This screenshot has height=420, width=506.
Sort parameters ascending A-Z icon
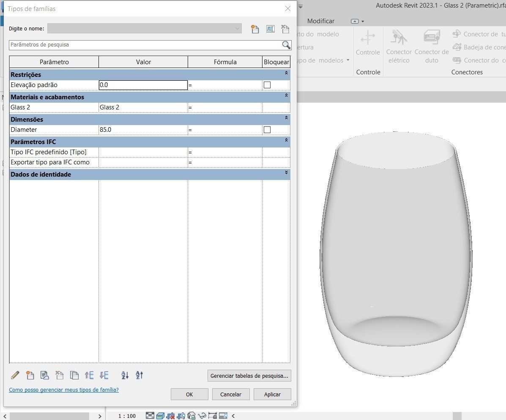(125, 375)
